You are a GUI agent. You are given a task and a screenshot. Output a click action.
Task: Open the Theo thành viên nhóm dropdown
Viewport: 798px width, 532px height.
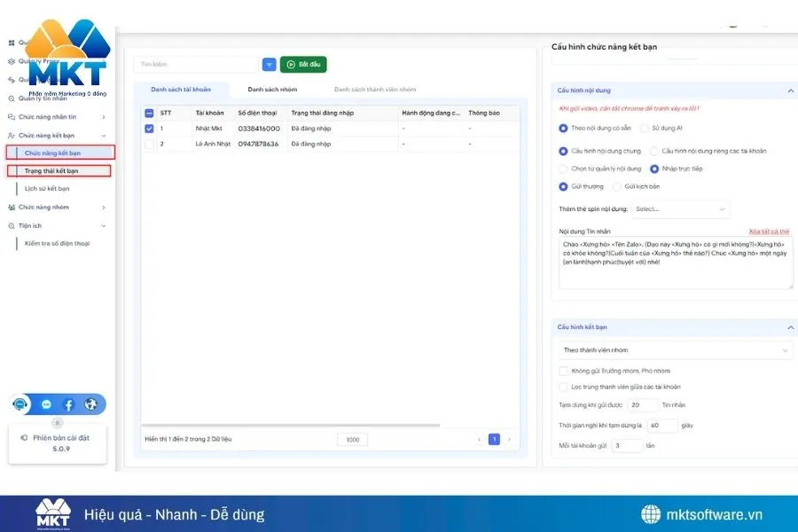675,350
